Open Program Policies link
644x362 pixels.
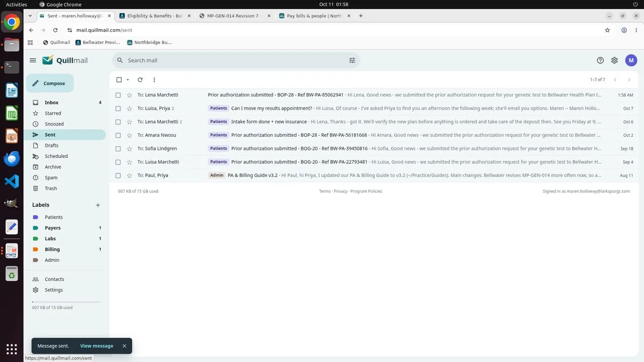(x=366, y=191)
